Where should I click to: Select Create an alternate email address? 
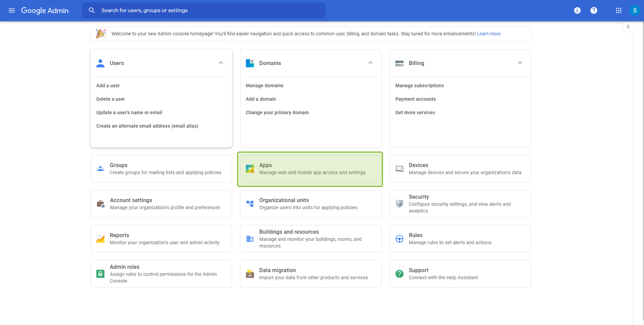[147, 126]
